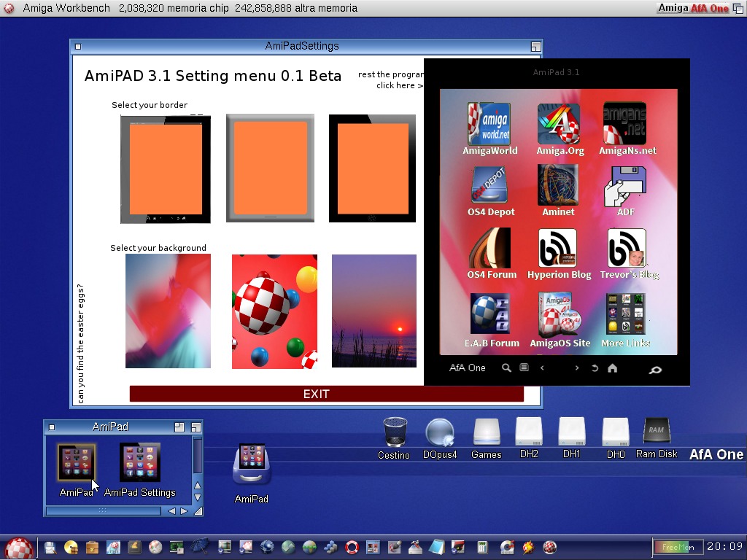Open the ADF floppy disk icon

[x=625, y=186]
